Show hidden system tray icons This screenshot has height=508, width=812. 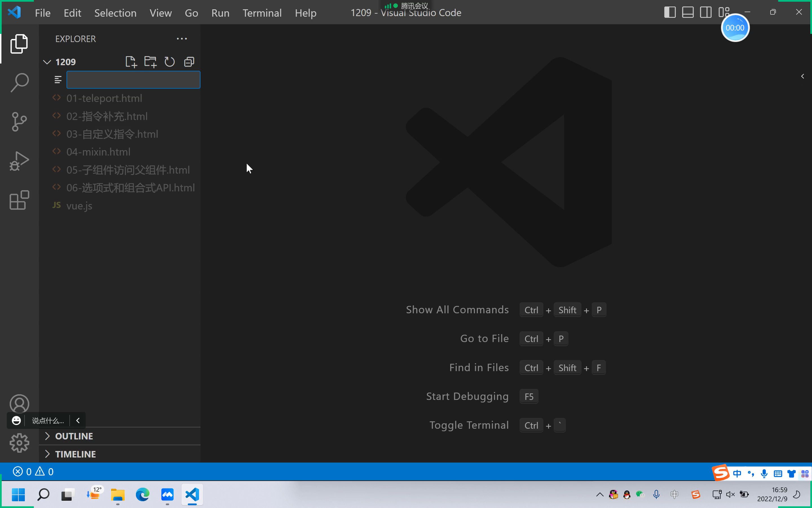tap(600, 494)
